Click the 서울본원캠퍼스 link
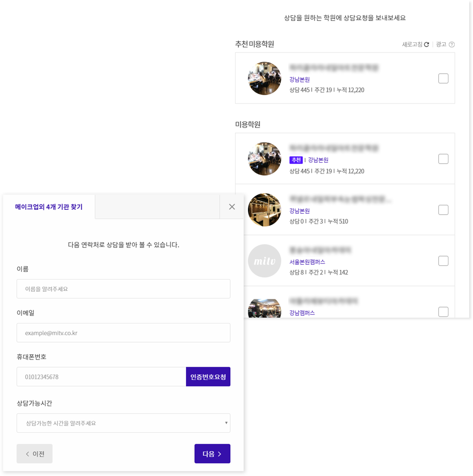 307,262
